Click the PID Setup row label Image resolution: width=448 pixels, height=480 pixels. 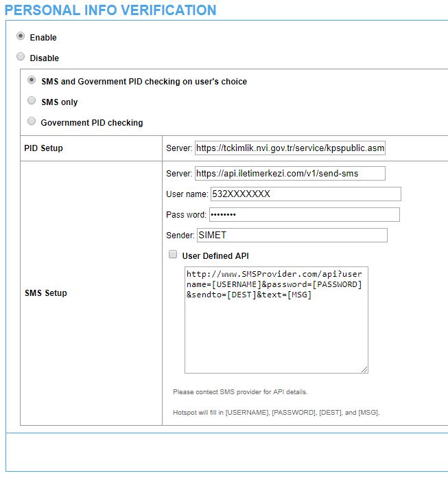pyautogui.click(x=43, y=148)
